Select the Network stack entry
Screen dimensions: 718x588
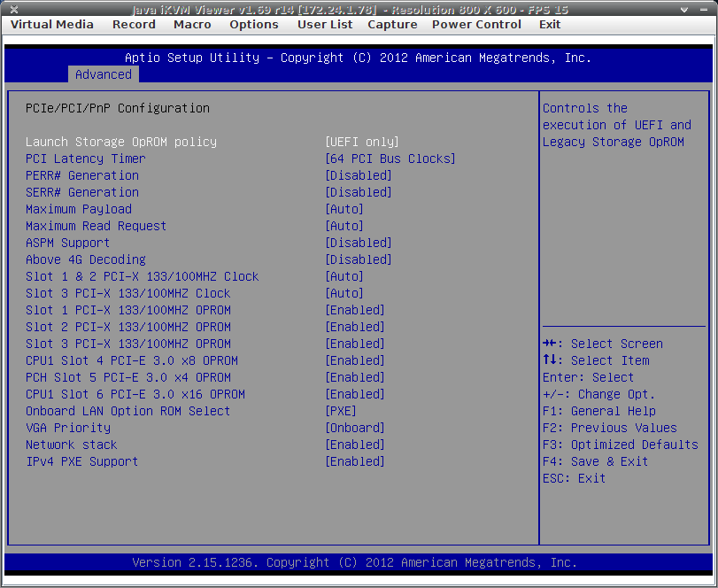tap(72, 445)
